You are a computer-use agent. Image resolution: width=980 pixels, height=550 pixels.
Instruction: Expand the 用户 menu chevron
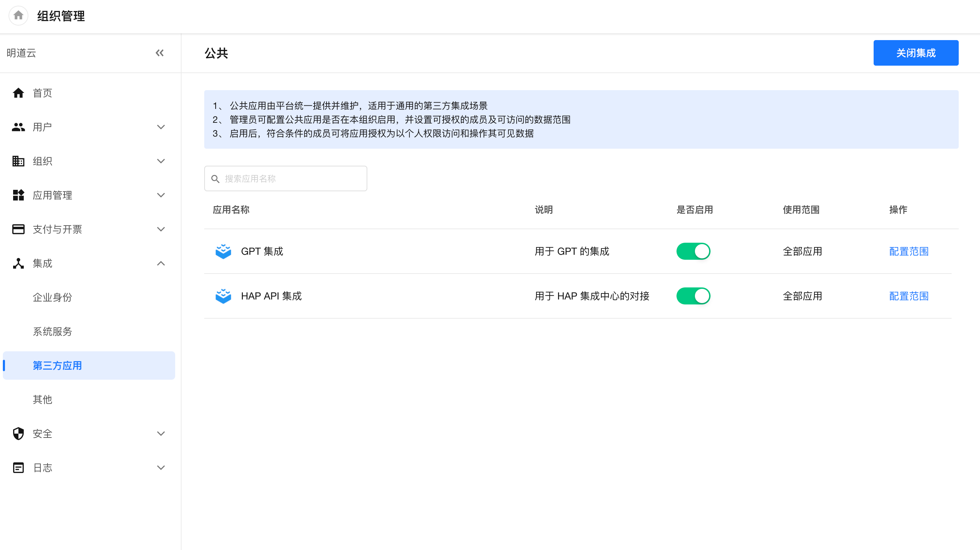coord(161,127)
